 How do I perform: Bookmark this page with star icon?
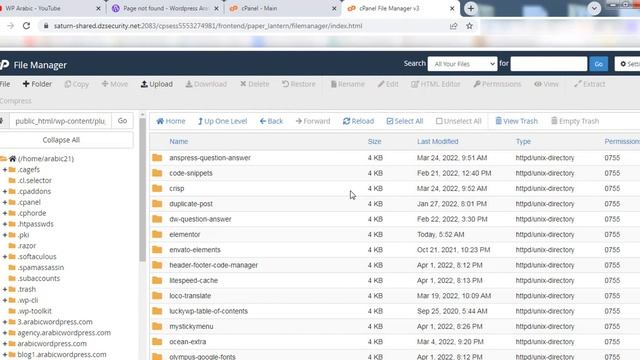click(469, 26)
